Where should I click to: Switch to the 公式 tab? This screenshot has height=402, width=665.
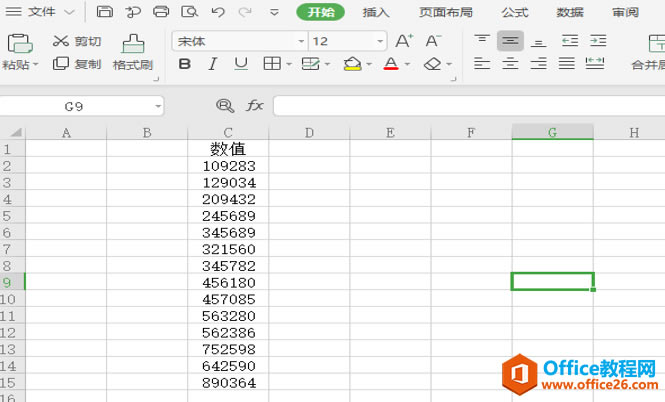(x=515, y=12)
